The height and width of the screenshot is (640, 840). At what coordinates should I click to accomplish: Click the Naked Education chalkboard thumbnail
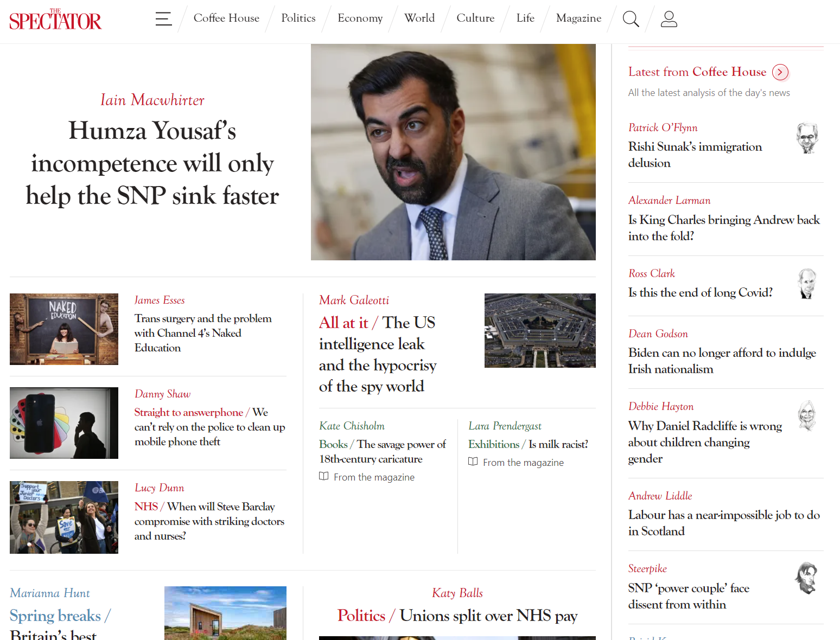[x=64, y=329]
